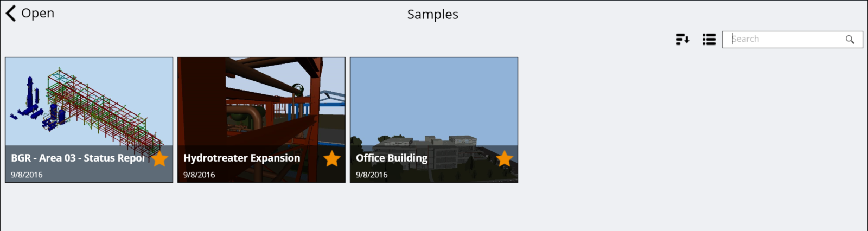Open the Hydrotreater Expansion model preview

click(261, 101)
